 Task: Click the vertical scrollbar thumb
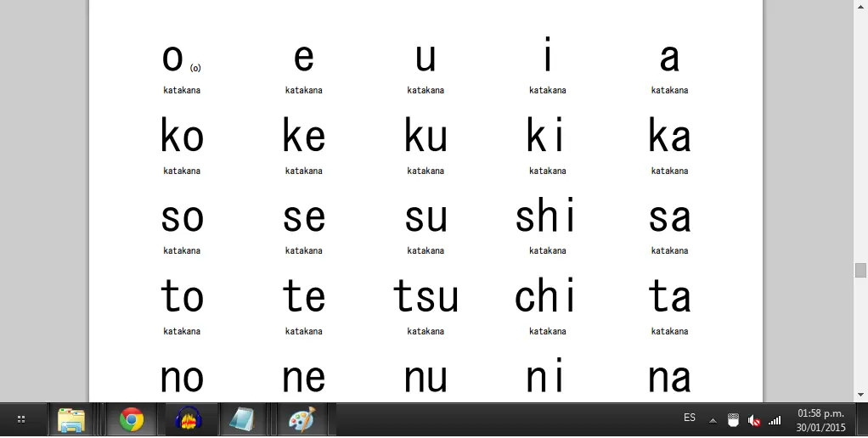(x=860, y=270)
